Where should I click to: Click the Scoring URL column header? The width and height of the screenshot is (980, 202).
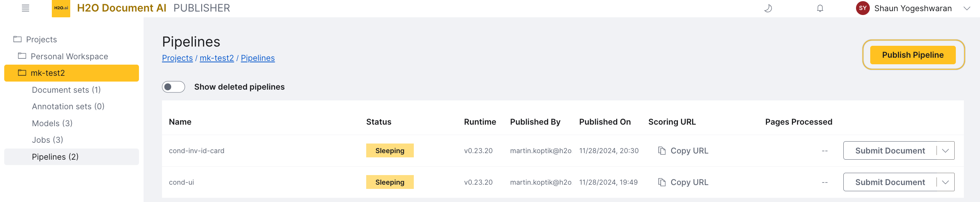coord(672,122)
